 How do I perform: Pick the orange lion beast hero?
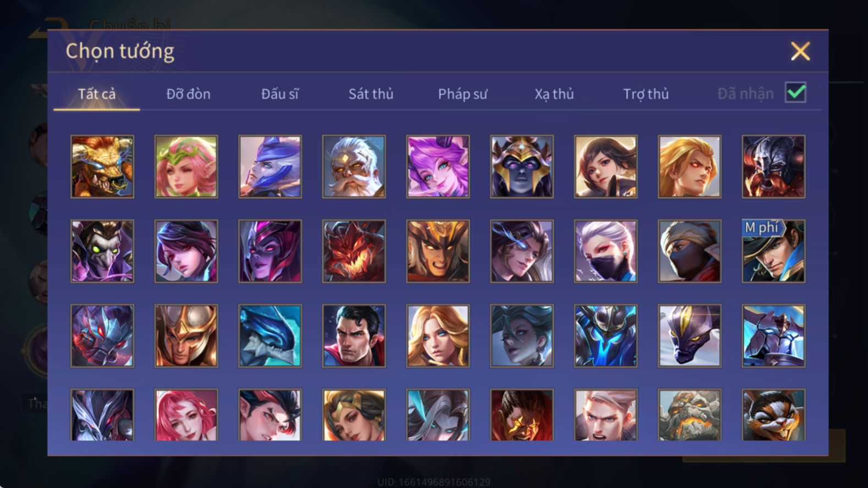(102, 167)
